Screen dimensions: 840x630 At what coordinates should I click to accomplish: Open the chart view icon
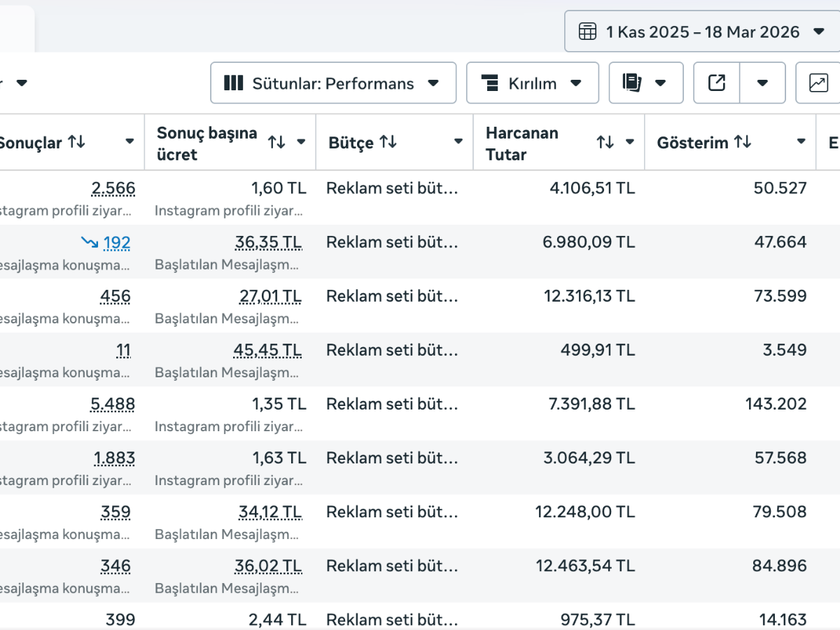818,83
